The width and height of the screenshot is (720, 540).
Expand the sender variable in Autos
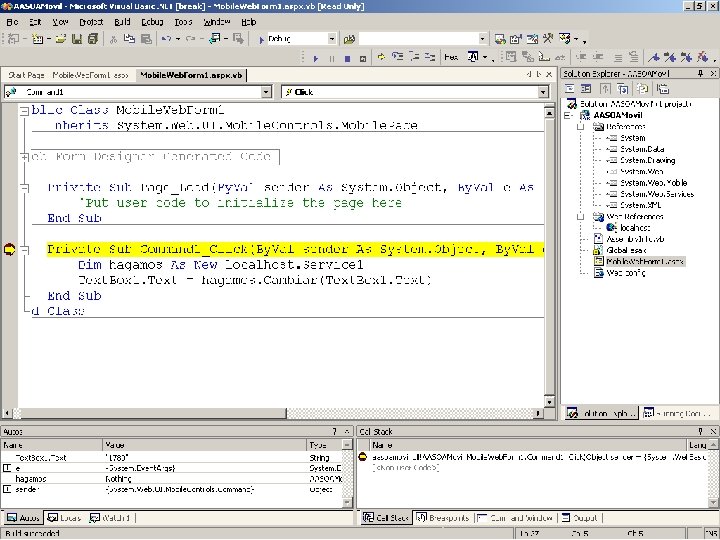coord(7,489)
